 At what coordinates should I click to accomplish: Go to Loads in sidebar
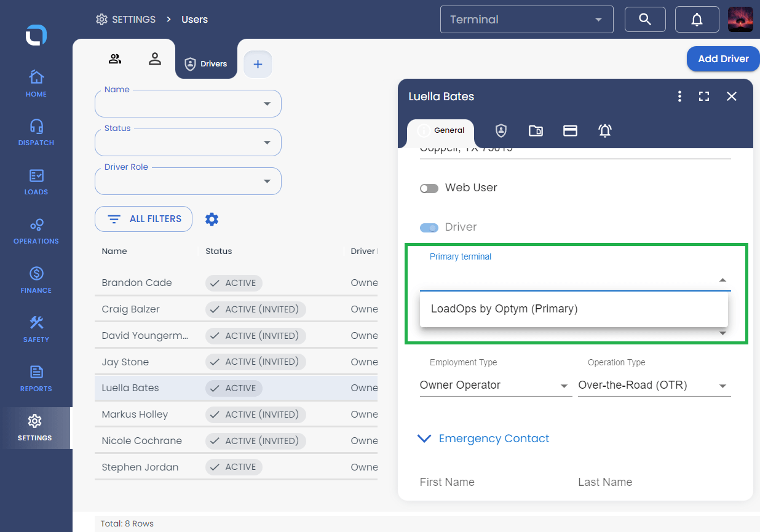coord(36,182)
